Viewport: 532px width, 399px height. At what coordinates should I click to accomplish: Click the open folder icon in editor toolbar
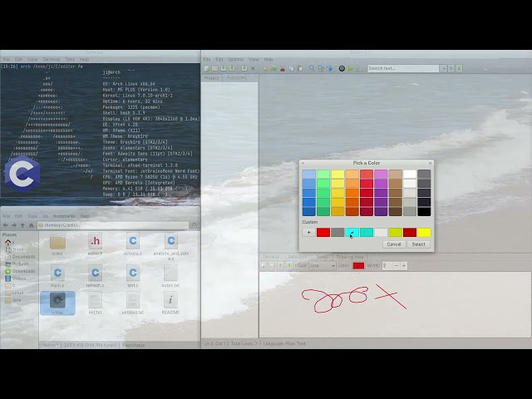pyautogui.click(x=214, y=68)
